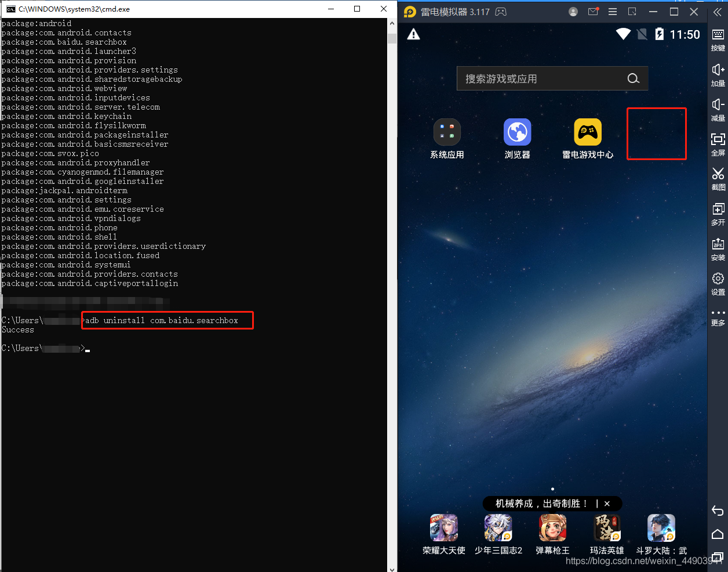728x572 pixels.
Task: Maximize the cmd.exe window
Action: click(357, 9)
